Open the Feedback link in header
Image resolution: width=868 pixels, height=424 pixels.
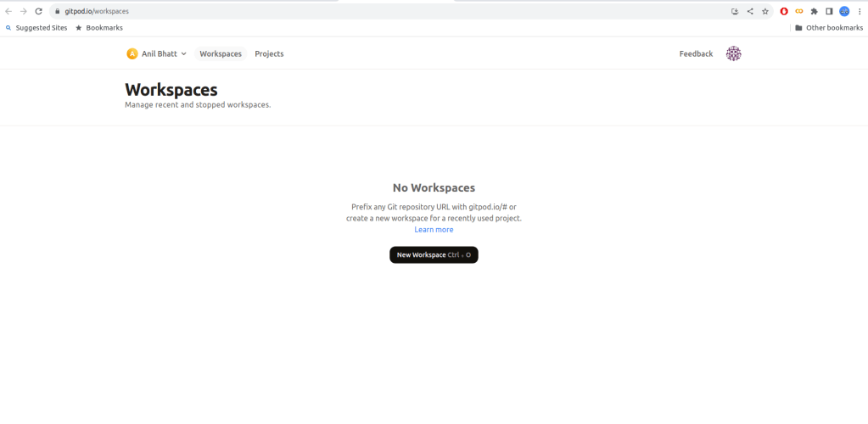click(696, 53)
